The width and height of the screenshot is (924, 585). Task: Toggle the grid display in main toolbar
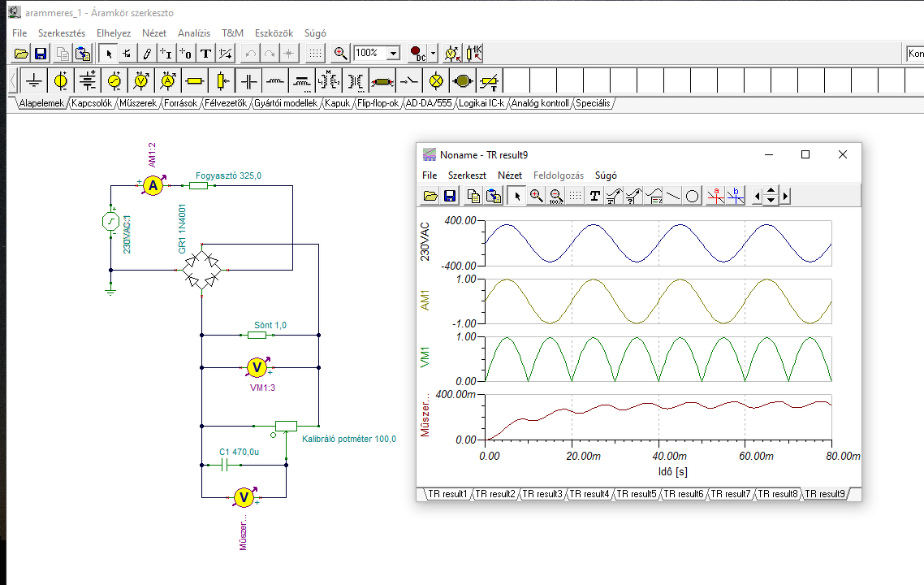pyautogui.click(x=315, y=54)
